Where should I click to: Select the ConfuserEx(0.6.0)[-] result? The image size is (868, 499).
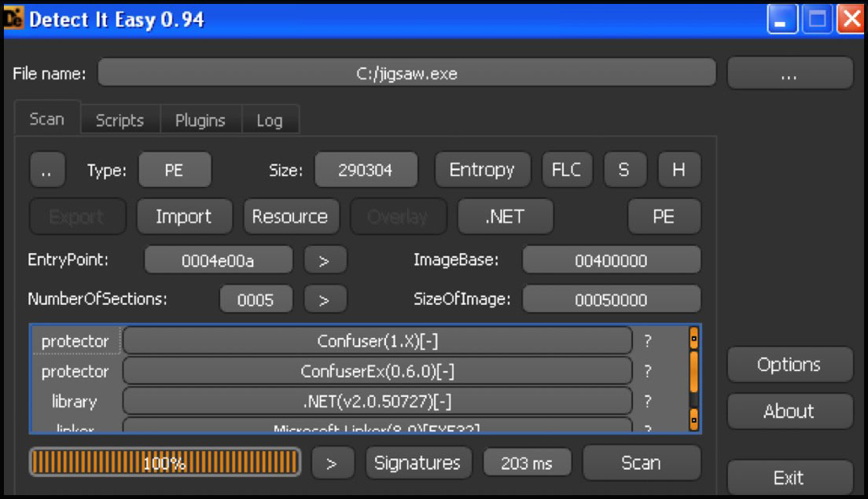pos(377,371)
